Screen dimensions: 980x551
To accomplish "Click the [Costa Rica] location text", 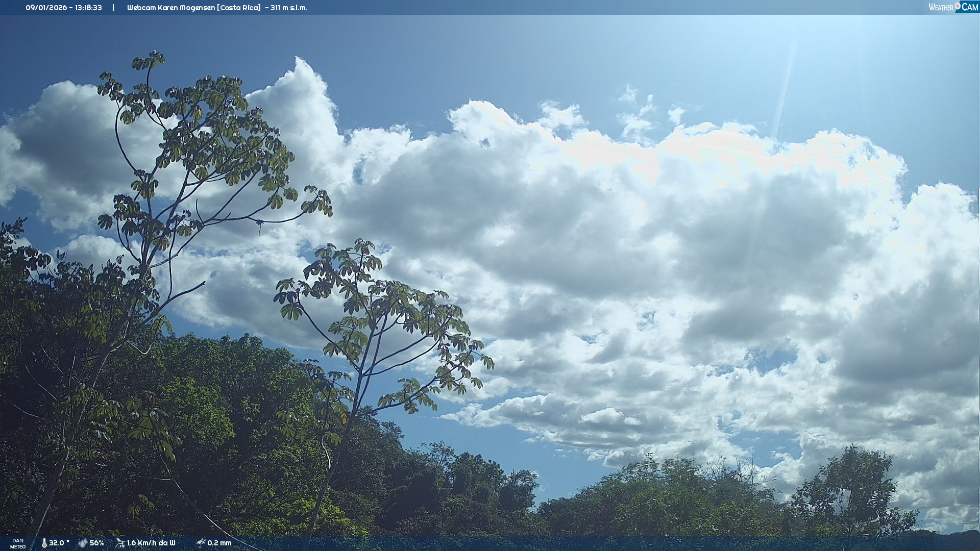I will 239,8.
